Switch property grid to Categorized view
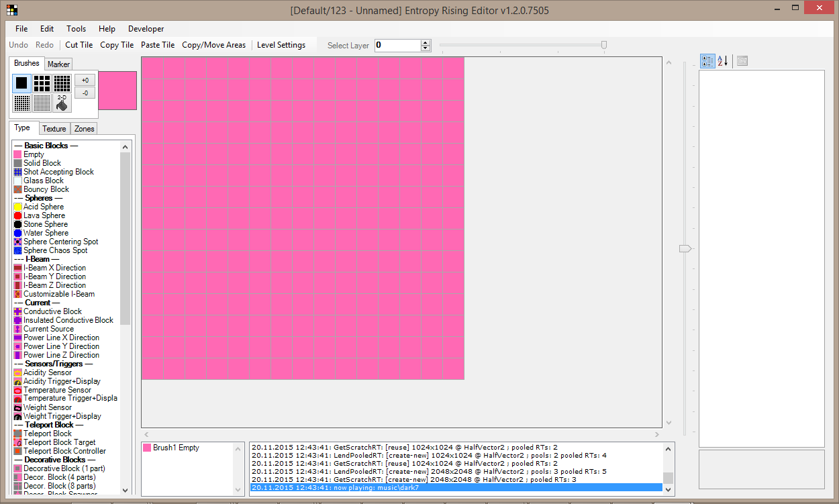The height and width of the screenshot is (504, 839). coord(707,61)
